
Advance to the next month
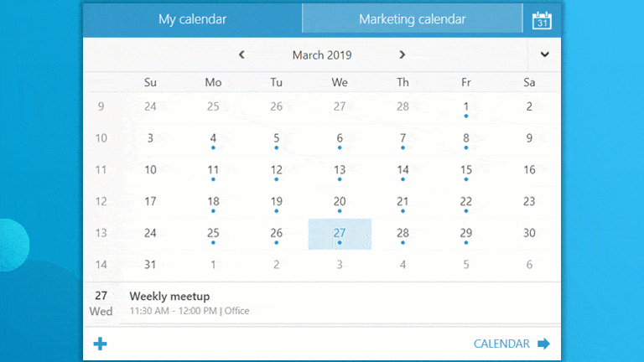click(x=402, y=54)
